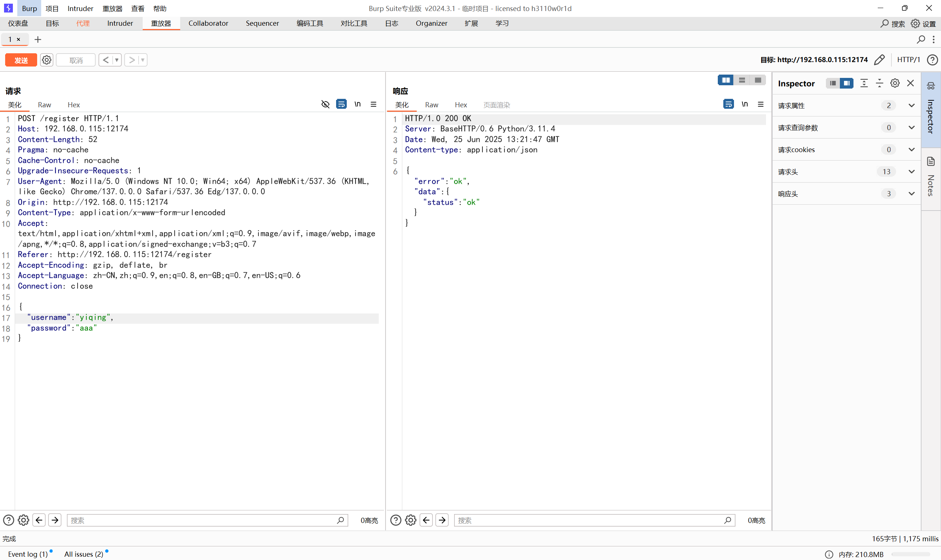Open the Sequencer tab
This screenshot has width=941, height=560.
pos(263,24)
